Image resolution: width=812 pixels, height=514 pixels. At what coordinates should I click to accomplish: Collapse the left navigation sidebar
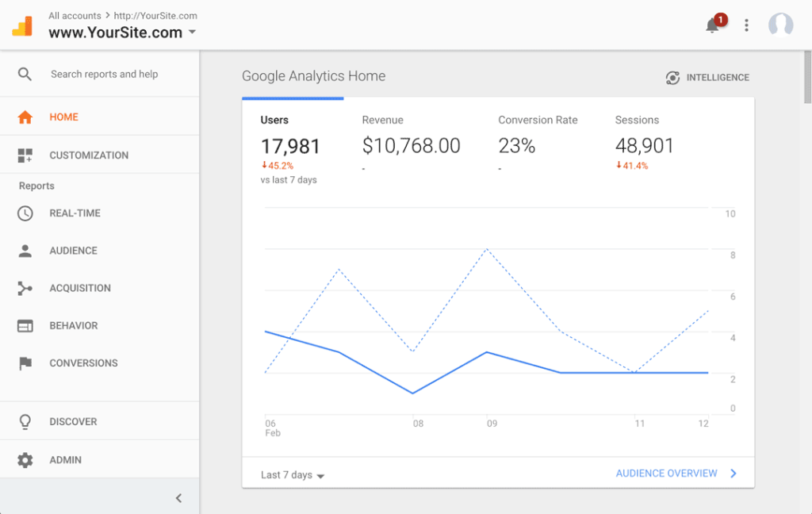(x=178, y=497)
